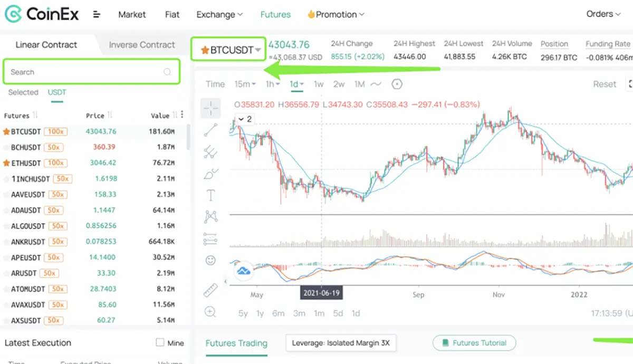
Task: Switch to Inverse Contract tab
Action: (142, 45)
